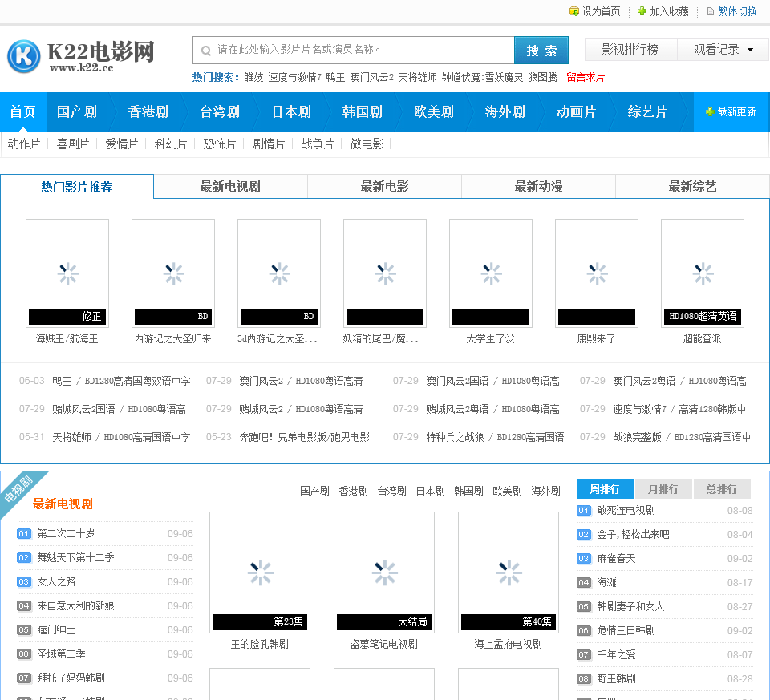
Task: Open the 动画片 navigation item
Action: [576, 112]
